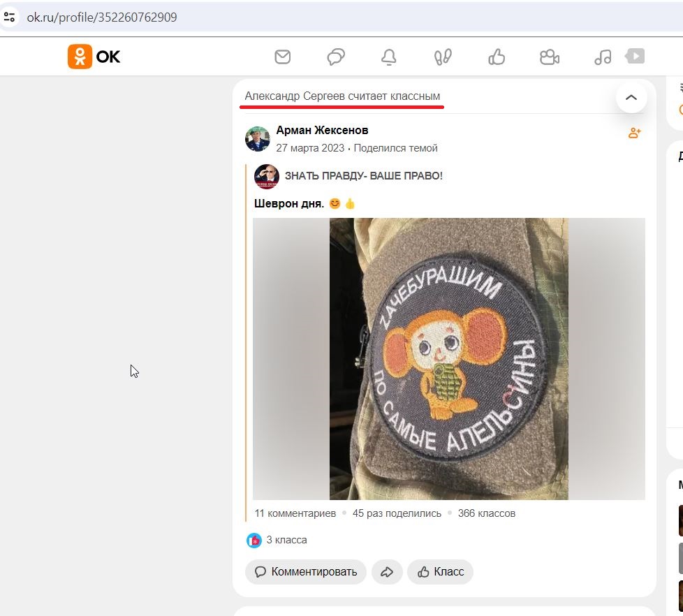Click the site info icon in address bar
Viewport: 683px width, 616px height.
point(9,17)
